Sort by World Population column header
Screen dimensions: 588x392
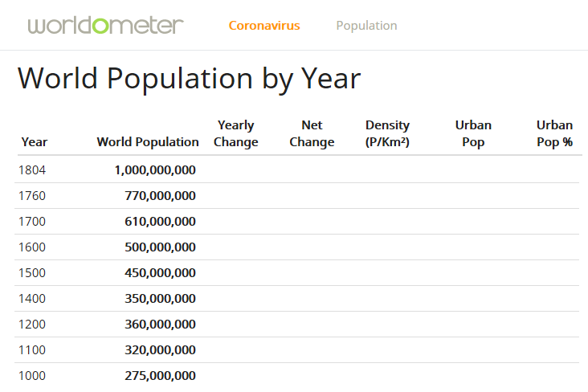coord(148,142)
